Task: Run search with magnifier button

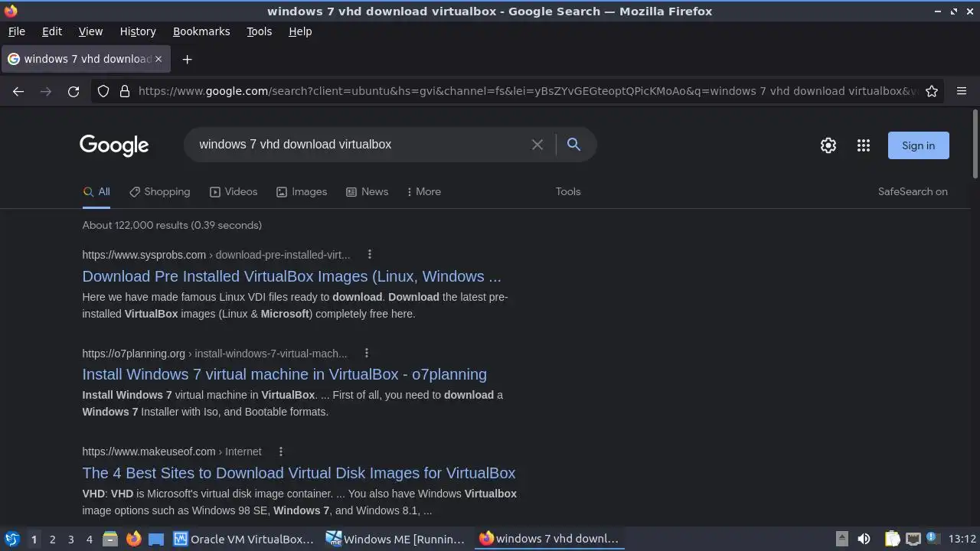Action: tap(573, 145)
